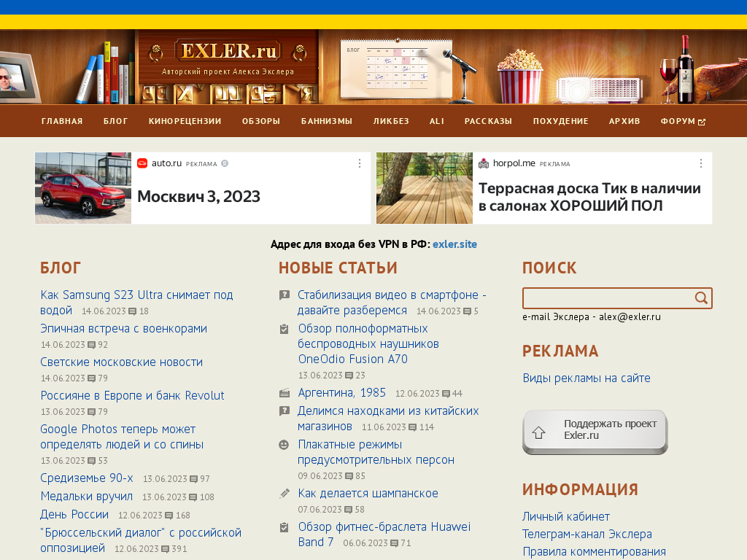This screenshot has width=747, height=560.
Task: Open the calendar blog image in the header
Action: pyautogui.click(x=396, y=69)
